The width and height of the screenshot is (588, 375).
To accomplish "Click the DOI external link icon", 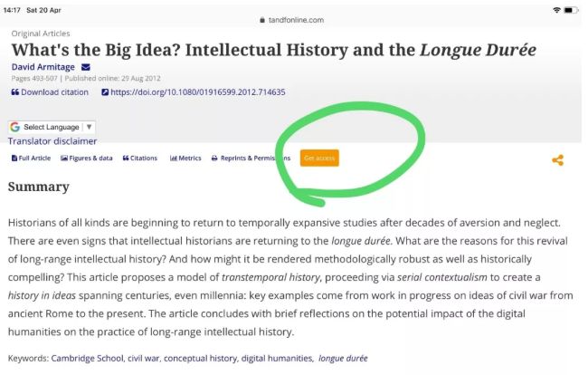I will 105,92.
